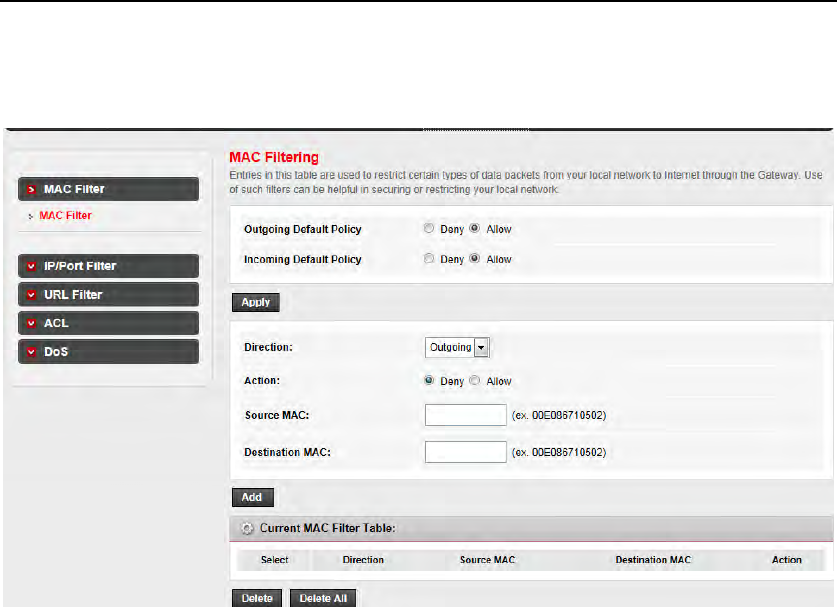
Task: Set Incoming Default Policy to Allow
Action: (475, 258)
